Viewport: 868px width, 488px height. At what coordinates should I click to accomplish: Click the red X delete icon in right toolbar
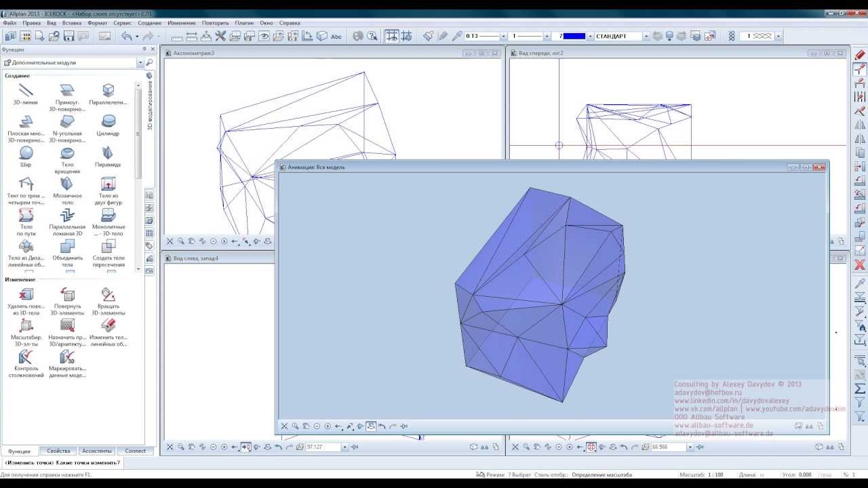pyautogui.click(x=860, y=265)
